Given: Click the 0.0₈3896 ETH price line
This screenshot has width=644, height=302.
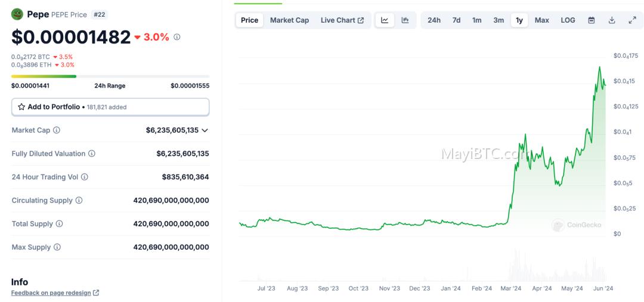Looking at the screenshot, I should coord(43,65).
